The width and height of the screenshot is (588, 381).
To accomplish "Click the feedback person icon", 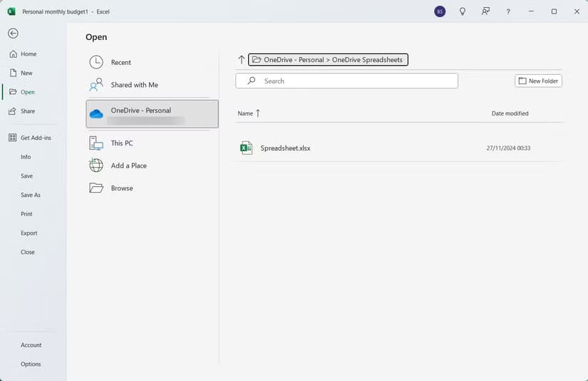I will click(x=485, y=11).
